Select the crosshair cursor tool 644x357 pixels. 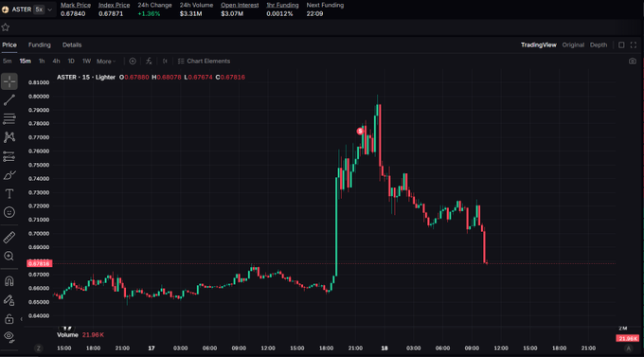[9, 81]
